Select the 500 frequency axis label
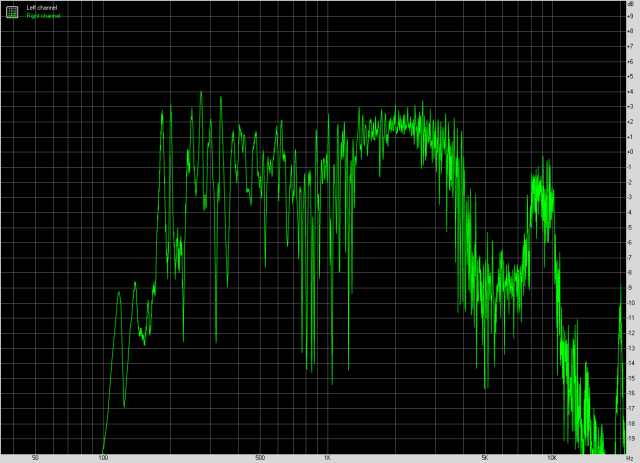 coord(260,458)
